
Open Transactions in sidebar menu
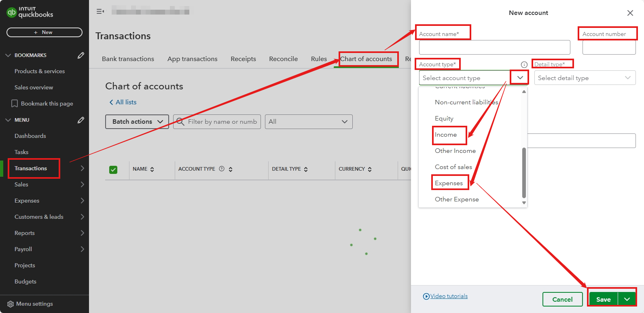tap(31, 168)
